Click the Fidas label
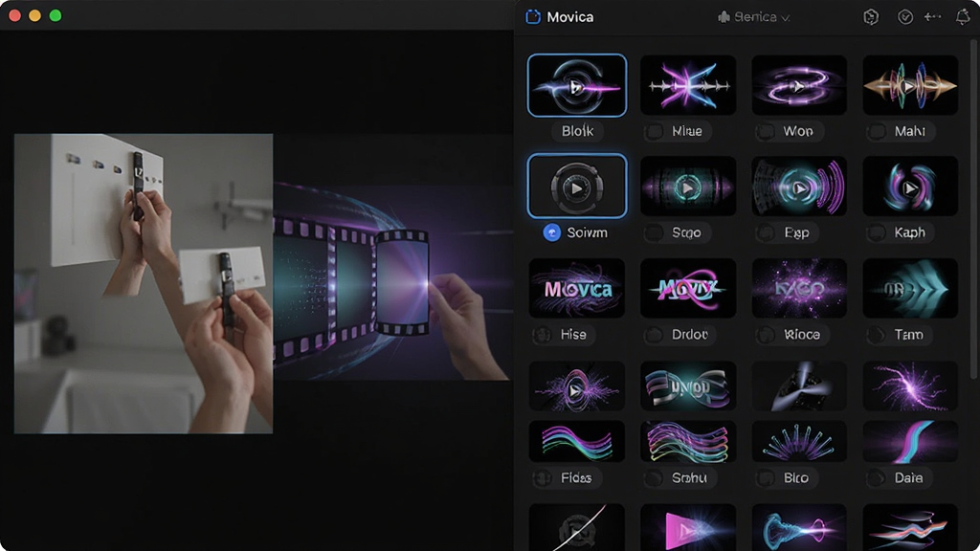This screenshot has width=980, height=551. pyautogui.click(x=575, y=478)
